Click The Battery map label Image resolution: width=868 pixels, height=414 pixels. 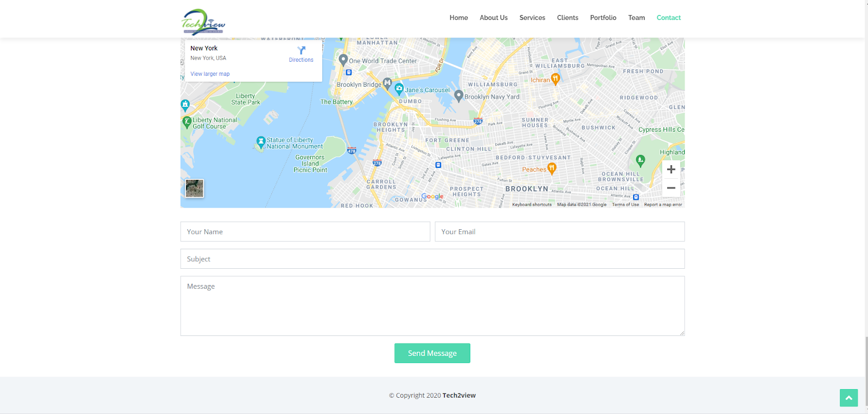click(x=336, y=102)
